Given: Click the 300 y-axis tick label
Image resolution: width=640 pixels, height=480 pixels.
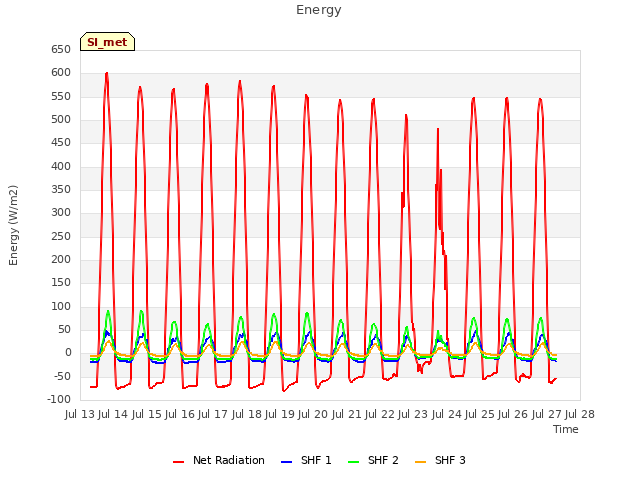Looking at the screenshot, I should point(61,213).
